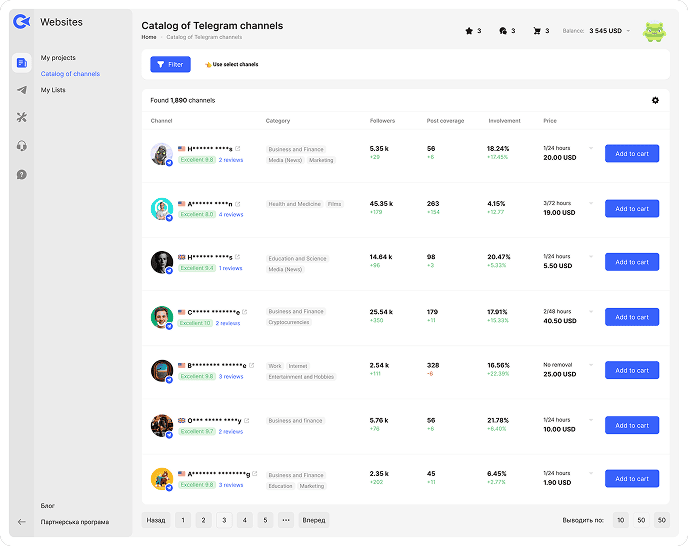The height and width of the screenshot is (546, 688).
Task: Open the shopping cart icon in header
Action: click(x=537, y=31)
